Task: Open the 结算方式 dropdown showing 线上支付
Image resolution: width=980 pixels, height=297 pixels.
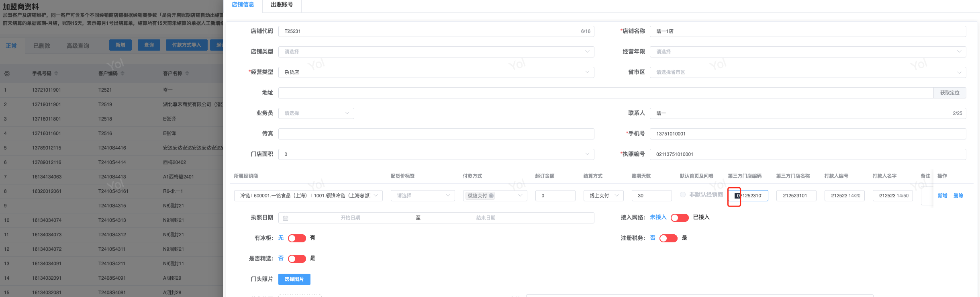Action: [x=604, y=196]
